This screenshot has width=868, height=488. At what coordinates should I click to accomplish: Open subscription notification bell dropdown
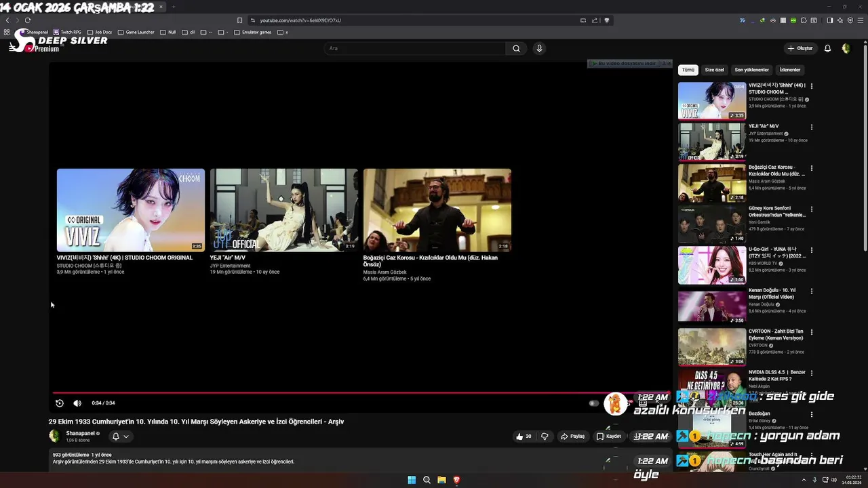pyautogui.click(x=120, y=436)
